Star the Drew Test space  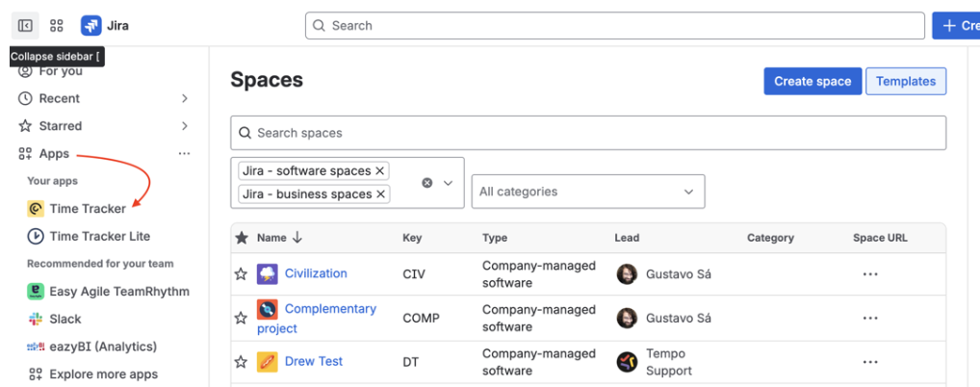pyautogui.click(x=242, y=362)
